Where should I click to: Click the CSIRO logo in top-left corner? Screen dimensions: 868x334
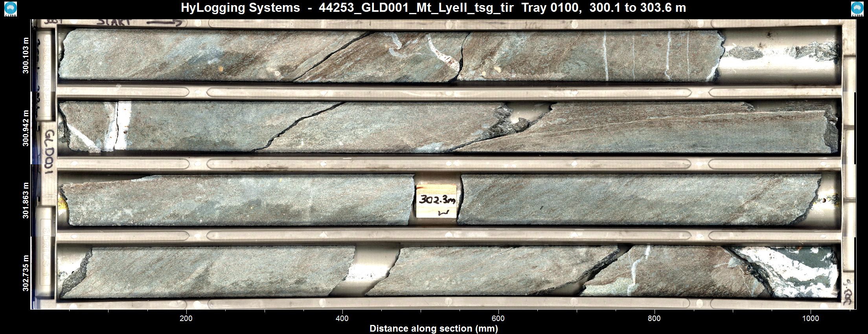click(x=10, y=9)
